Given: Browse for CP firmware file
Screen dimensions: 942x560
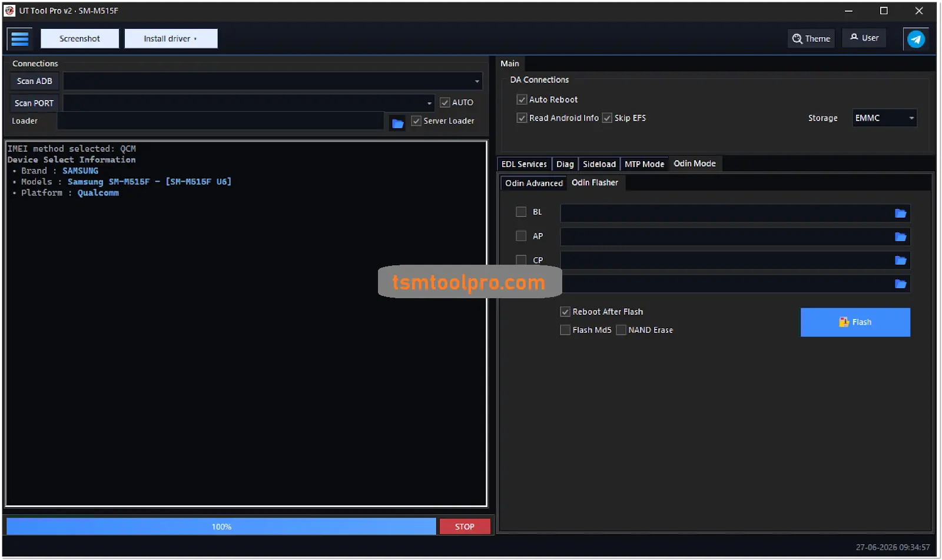Looking at the screenshot, I should pyautogui.click(x=900, y=260).
